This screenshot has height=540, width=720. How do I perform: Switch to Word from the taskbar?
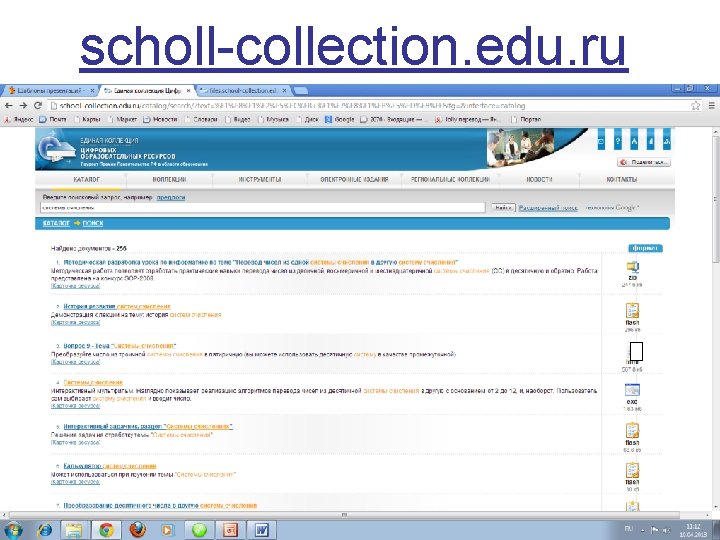tap(261, 530)
